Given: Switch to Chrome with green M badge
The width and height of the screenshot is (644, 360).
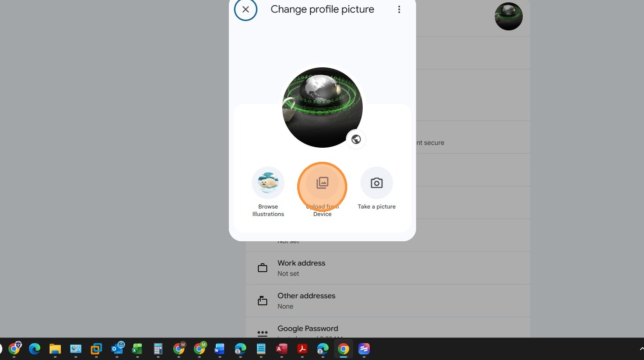Looking at the screenshot, I should pyautogui.click(x=199, y=348).
